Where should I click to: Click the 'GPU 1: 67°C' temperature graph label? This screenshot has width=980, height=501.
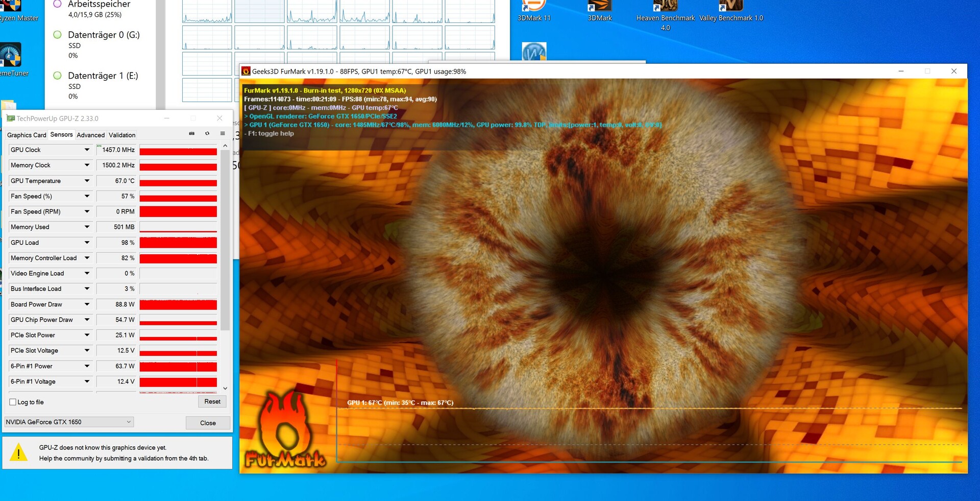400,402
